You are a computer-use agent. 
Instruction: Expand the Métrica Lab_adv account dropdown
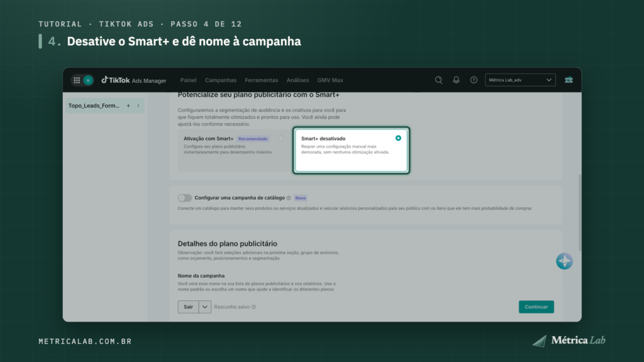coord(520,80)
